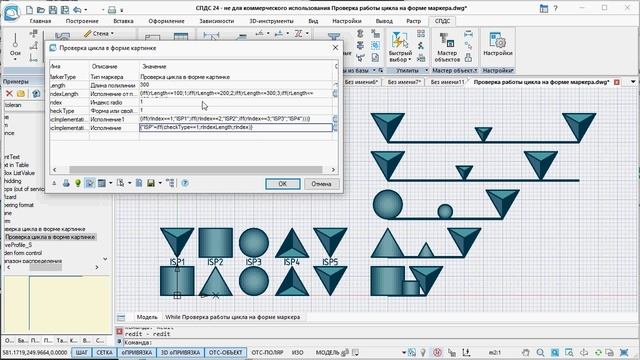Image resolution: width=640 pixels, height=360 pixels.
Task: Click the Примеры panel horizontal scrollbar
Action: [45, 267]
